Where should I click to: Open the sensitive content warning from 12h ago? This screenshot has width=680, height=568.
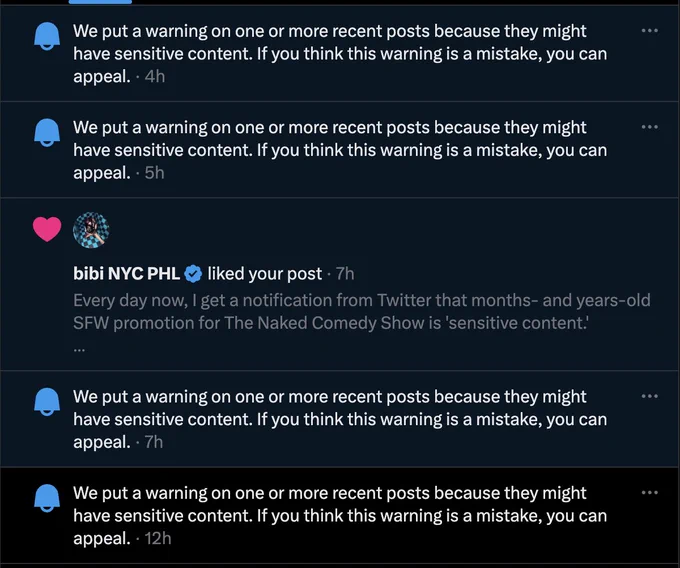point(340,516)
